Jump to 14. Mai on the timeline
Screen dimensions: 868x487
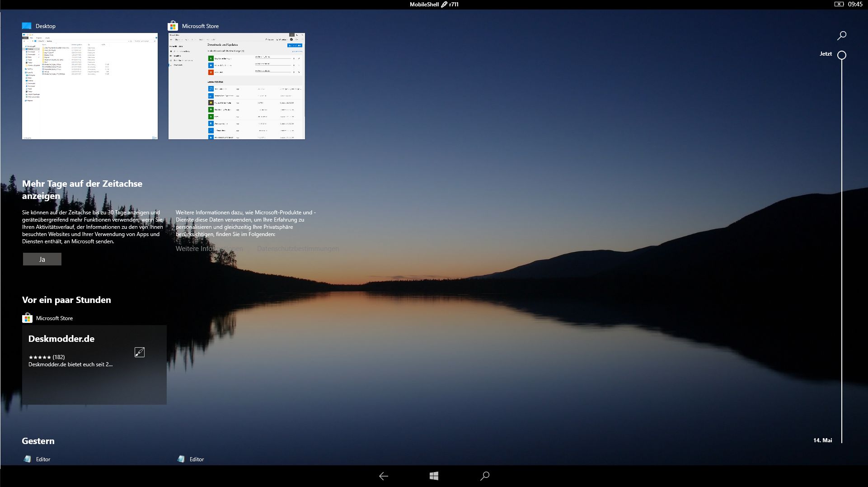(x=823, y=440)
